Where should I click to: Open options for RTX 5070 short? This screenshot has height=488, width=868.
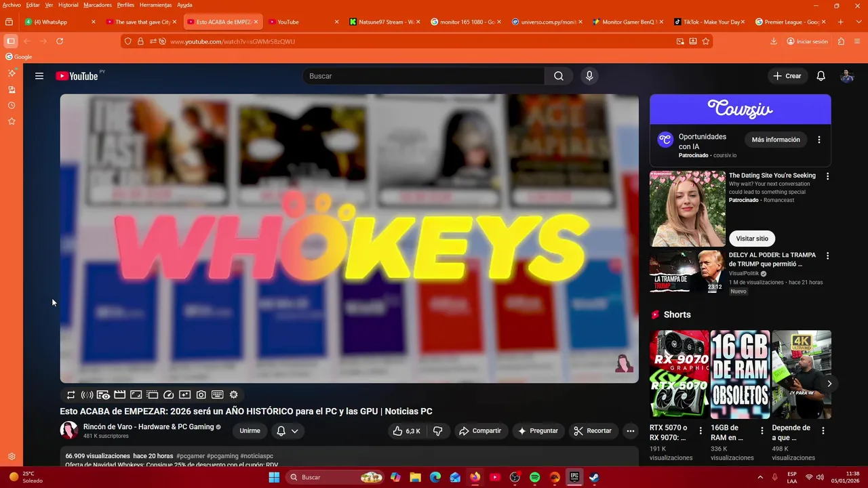701,431
